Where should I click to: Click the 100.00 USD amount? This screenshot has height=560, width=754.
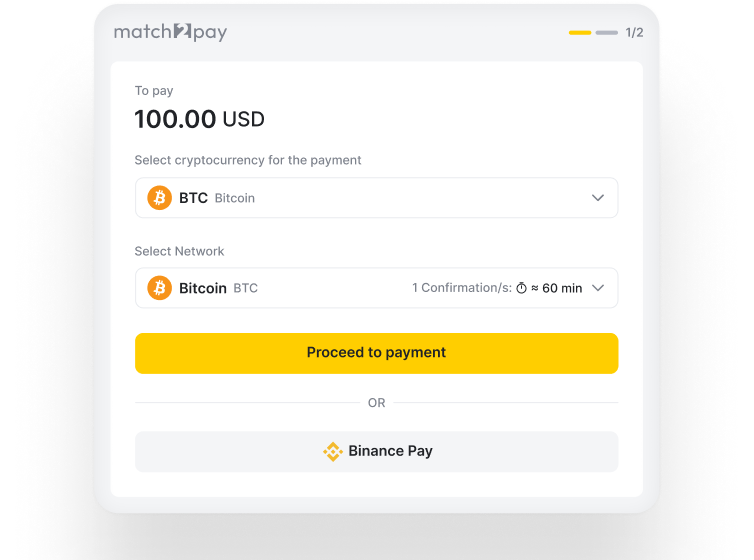199,120
